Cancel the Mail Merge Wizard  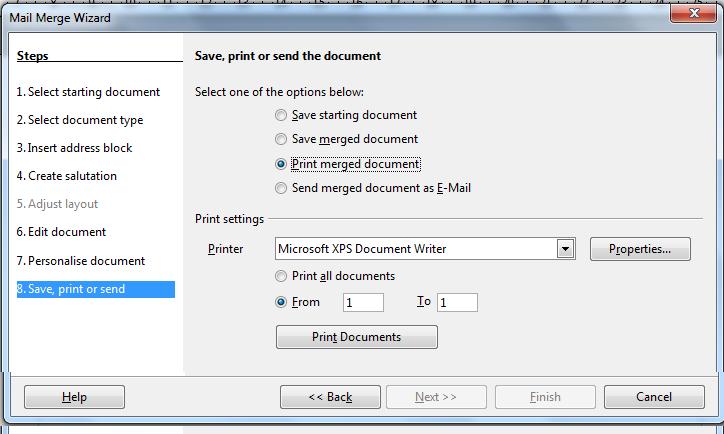654,397
